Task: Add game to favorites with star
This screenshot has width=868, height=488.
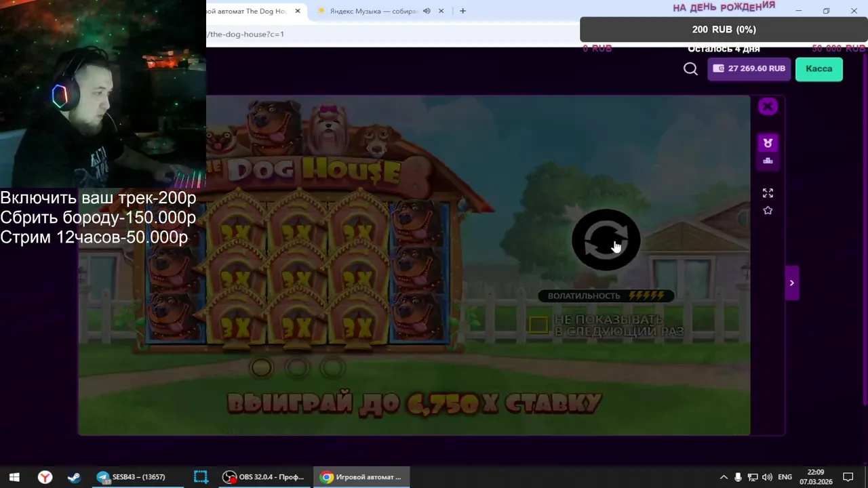Action: [768, 211]
